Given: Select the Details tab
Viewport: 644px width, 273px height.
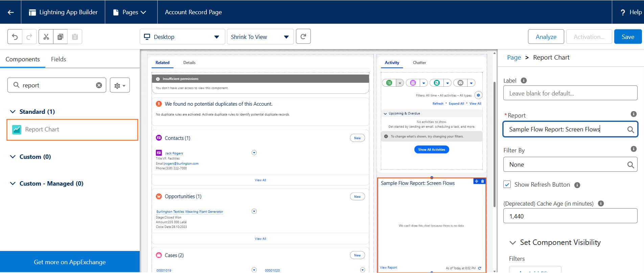Looking at the screenshot, I should [x=189, y=63].
